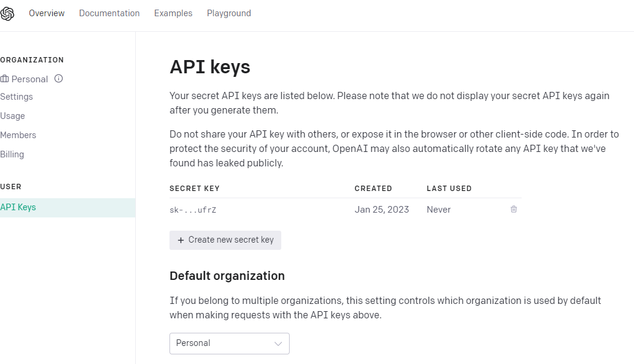Click the USER sidebar label
This screenshot has width=634, height=364.
point(11,187)
